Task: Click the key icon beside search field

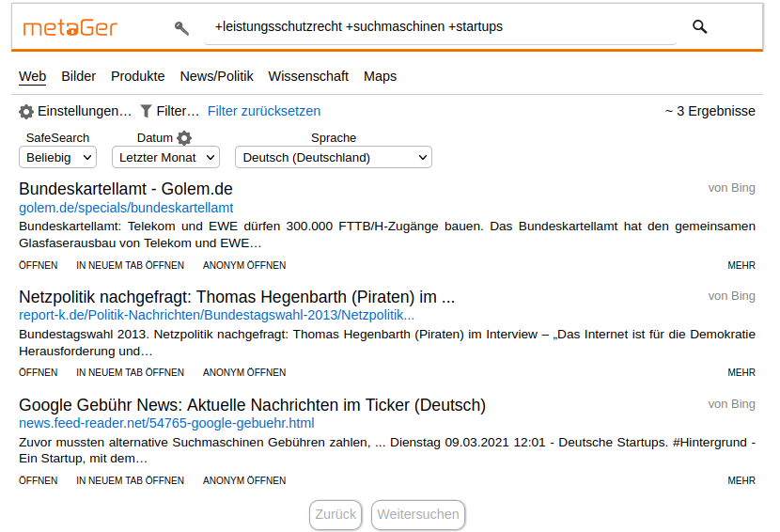Action: tap(181, 28)
